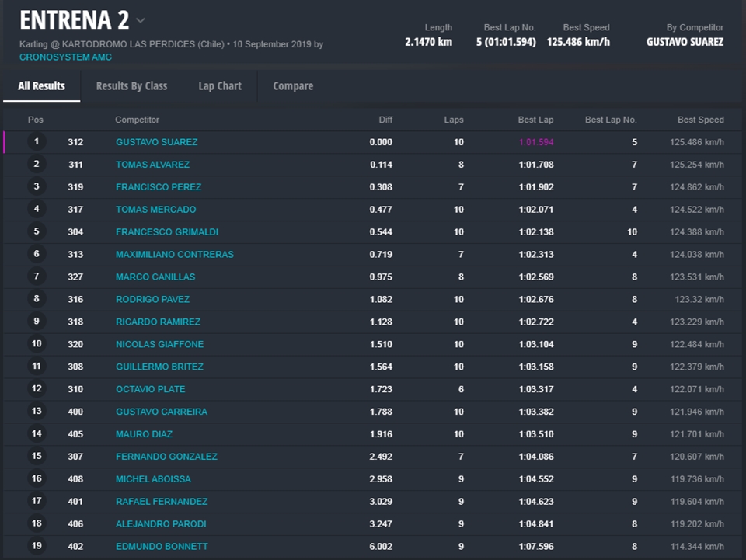Open TOMAS MERCADO's results
The width and height of the screenshot is (746, 560).
coord(155,210)
